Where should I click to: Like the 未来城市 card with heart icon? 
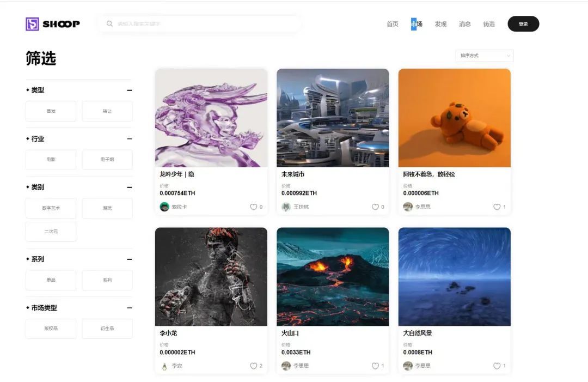[x=375, y=207]
